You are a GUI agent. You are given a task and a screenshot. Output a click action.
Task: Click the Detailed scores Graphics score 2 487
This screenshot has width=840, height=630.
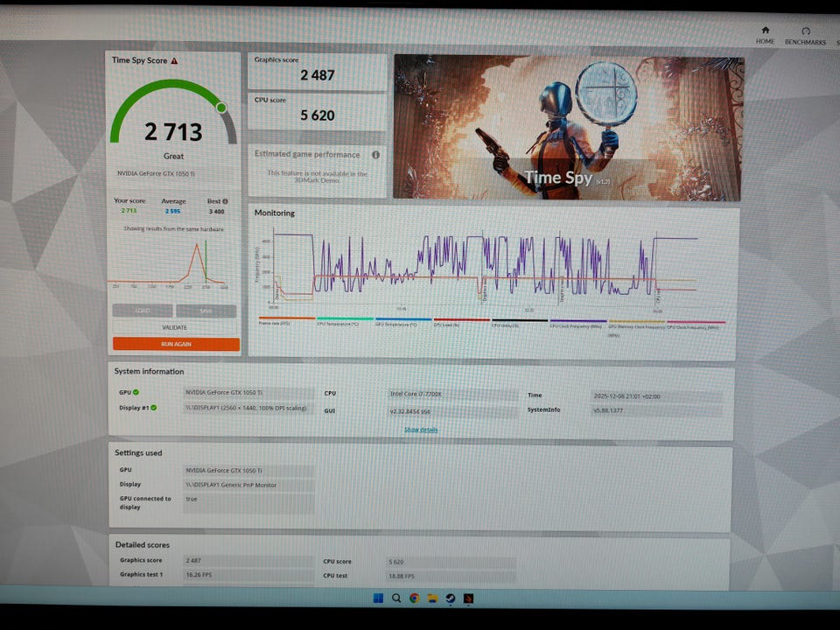pyautogui.click(x=248, y=560)
